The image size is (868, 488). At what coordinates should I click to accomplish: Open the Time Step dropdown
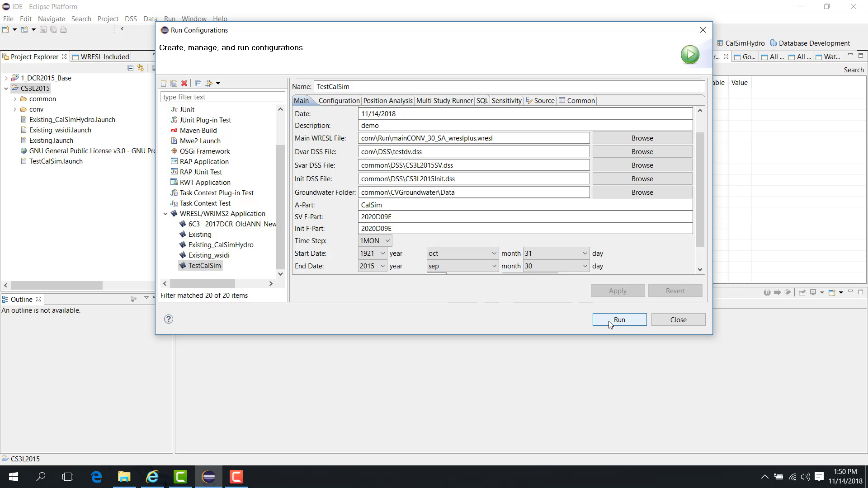coord(375,241)
